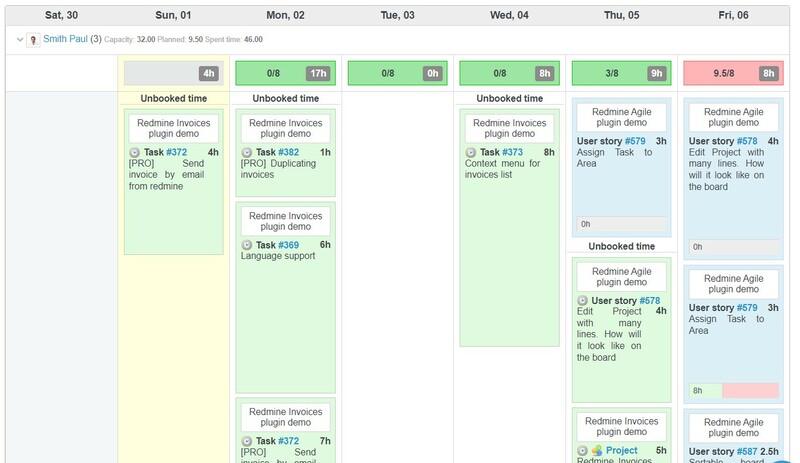Click the clock icon beside Task #369

click(x=247, y=245)
